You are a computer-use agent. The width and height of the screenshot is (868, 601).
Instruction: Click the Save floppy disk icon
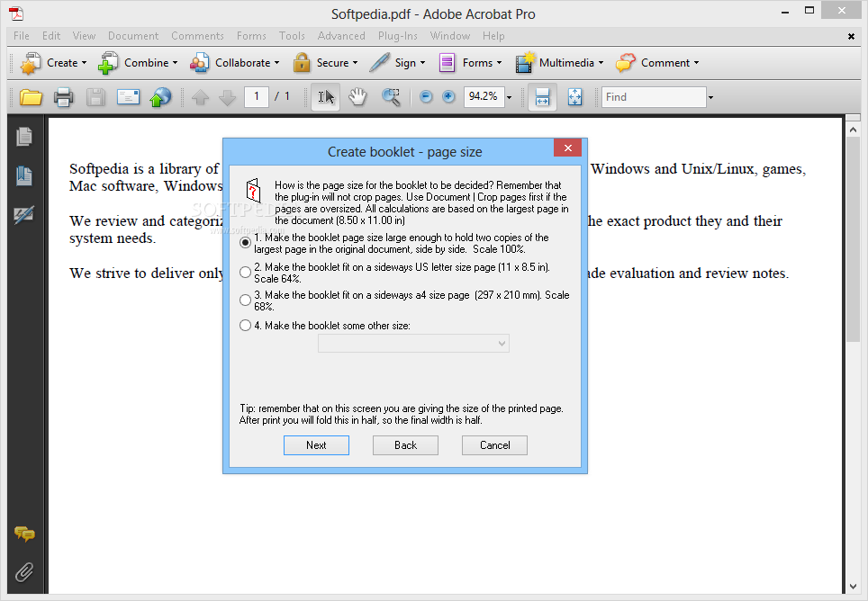[95, 97]
